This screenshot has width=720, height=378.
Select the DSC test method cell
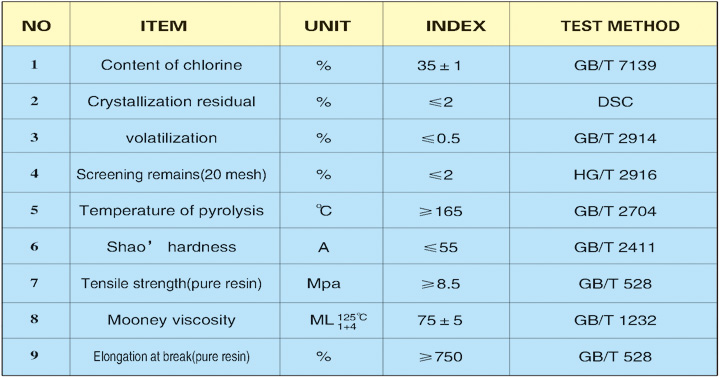pyautogui.click(x=615, y=102)
